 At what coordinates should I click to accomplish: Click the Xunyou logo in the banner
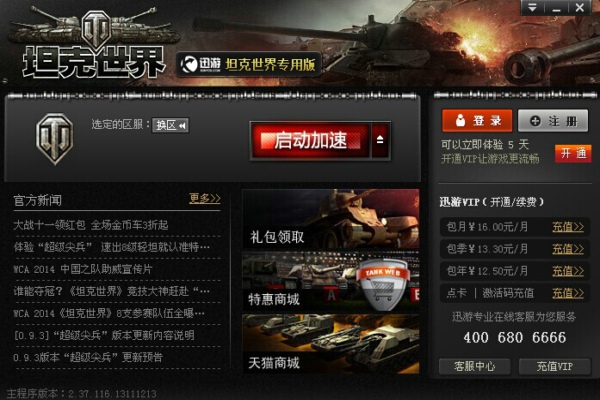coord(202,65)
